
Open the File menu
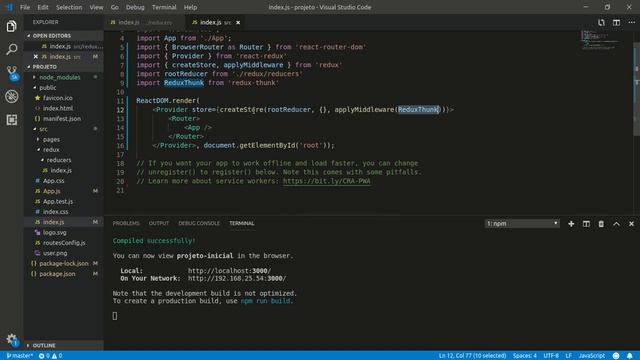click(x=25, y=7)
